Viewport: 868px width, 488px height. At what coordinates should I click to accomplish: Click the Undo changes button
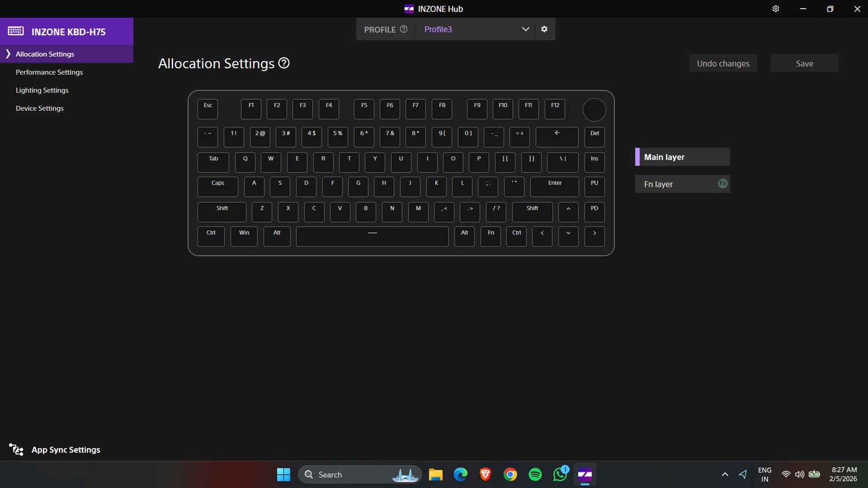[x=723, y=64]
